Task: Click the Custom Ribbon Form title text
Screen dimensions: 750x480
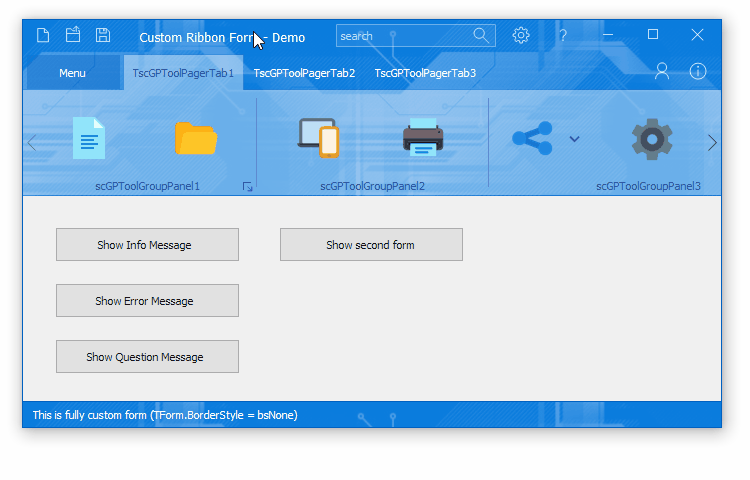Action: click(x=222, y=38)
